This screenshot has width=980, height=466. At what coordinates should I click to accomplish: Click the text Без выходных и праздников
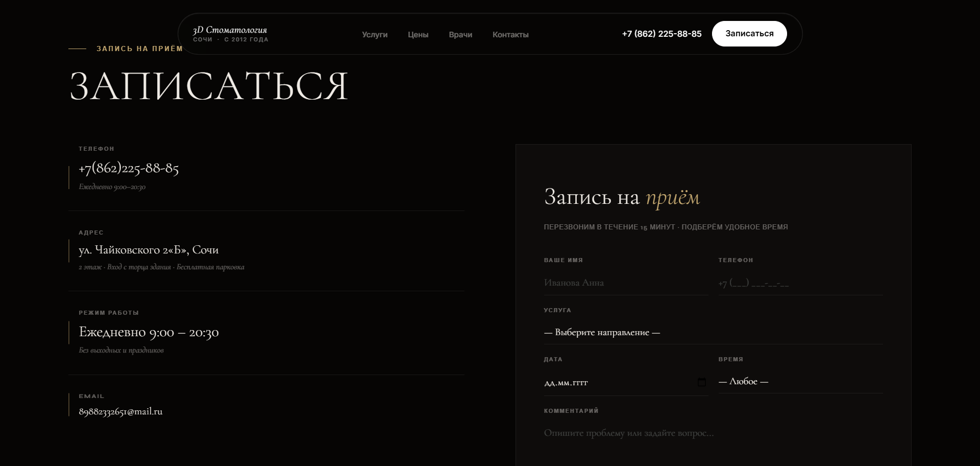point(121,350)
